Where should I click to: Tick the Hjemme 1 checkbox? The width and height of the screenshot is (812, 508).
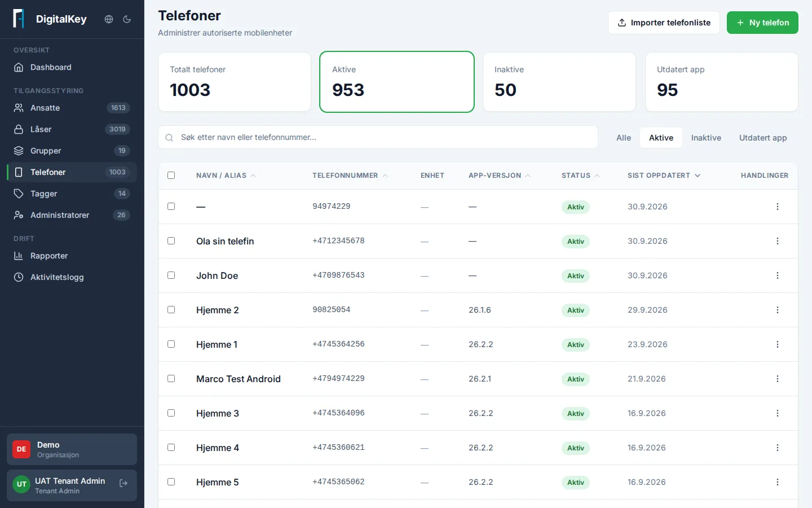coord(171,344)
